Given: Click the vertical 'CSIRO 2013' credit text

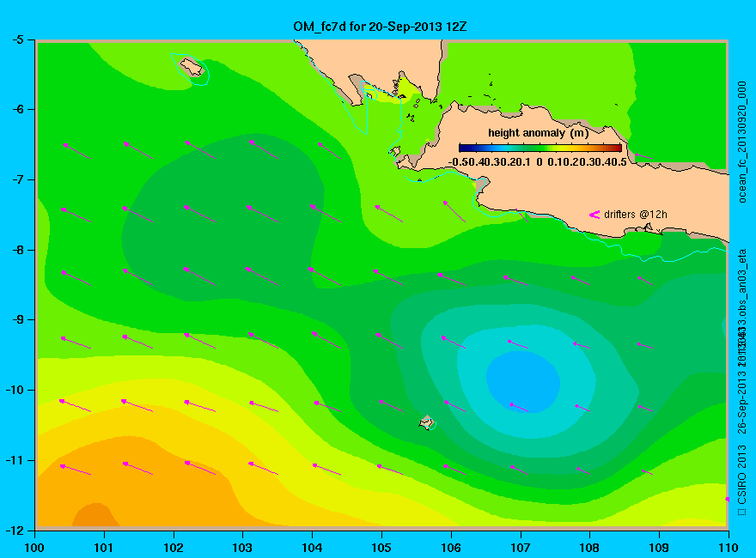Looking at the screenshot, I should (742, 475).
